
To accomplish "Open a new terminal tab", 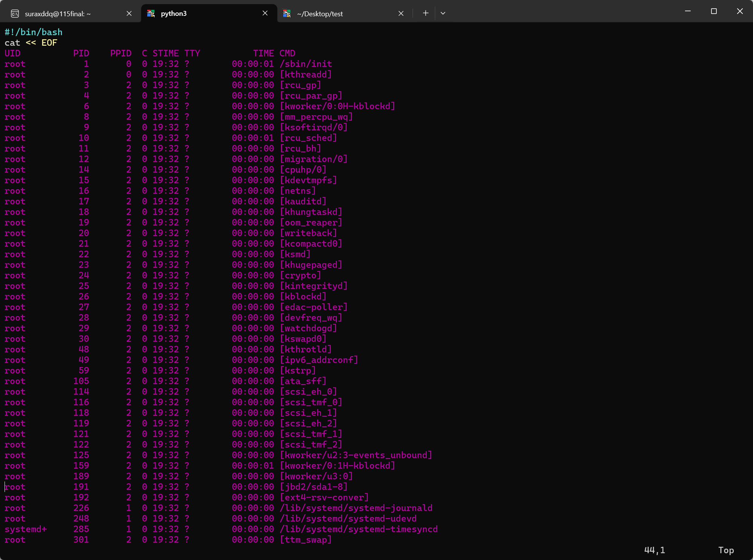I will (x=426, y=13).
